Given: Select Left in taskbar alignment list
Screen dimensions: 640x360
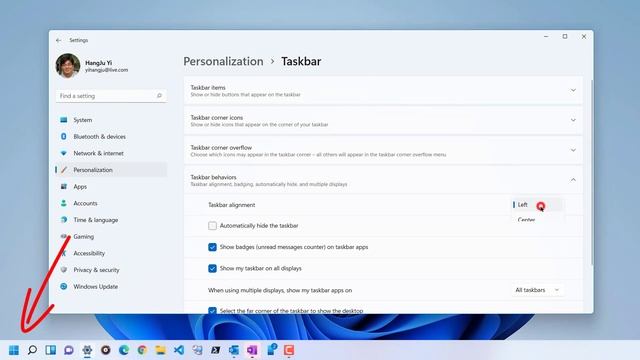Looking at the screenshot, I should coord(537,205).
